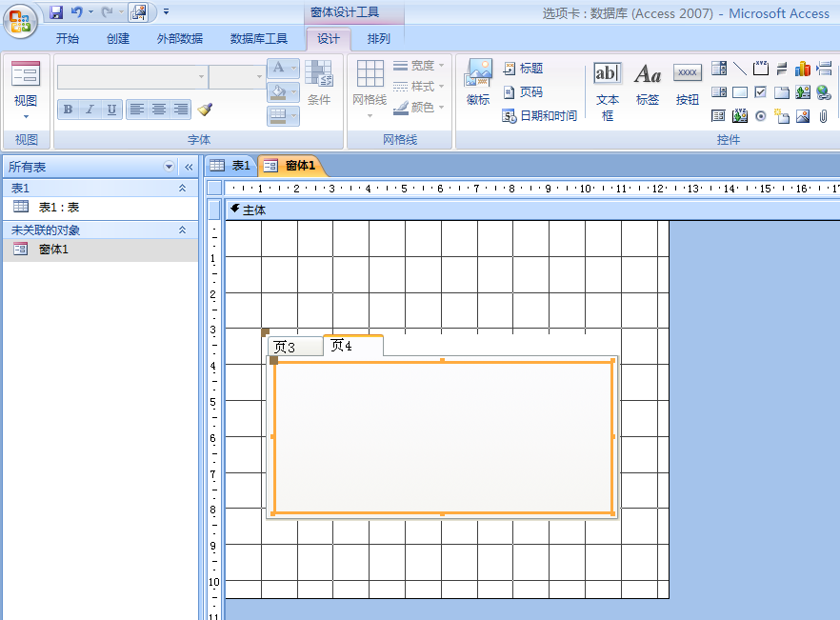The height and width of the screenshot is (620, 840).
Task: Open the font name combo box
Action: 131,77
